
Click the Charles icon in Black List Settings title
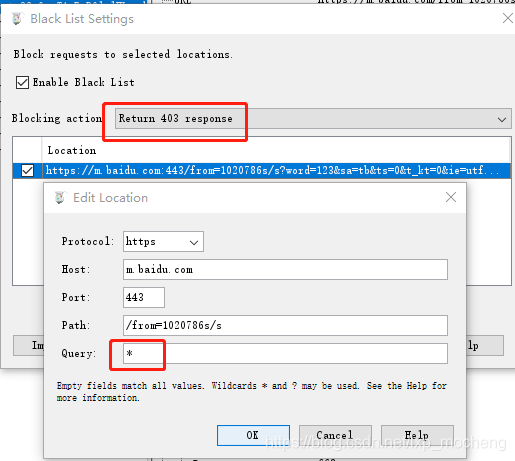[17, 19]
